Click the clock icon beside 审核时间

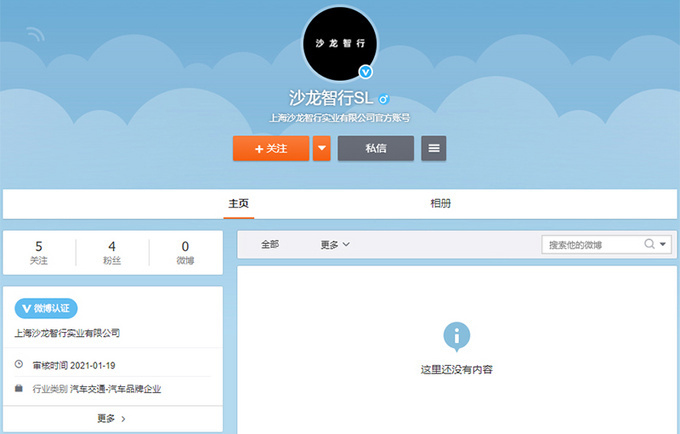point(19,364)
